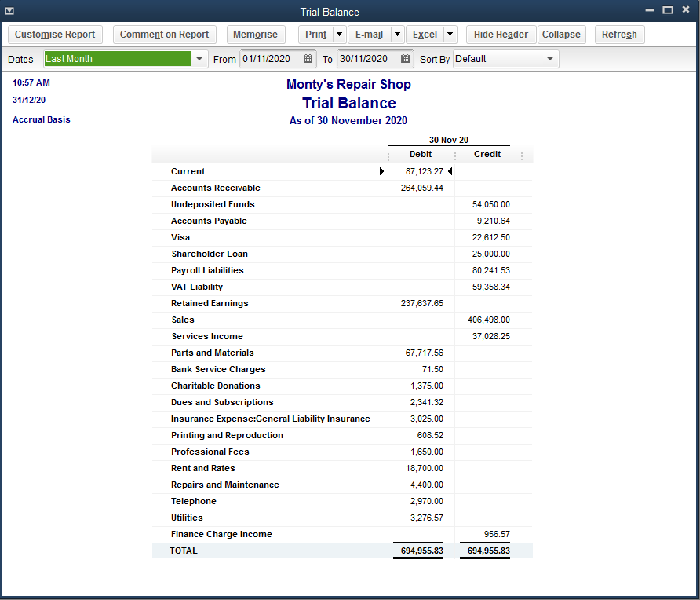700x600 pixels.
Task: Open the To date calendar picker
Action: click(405, 59)
